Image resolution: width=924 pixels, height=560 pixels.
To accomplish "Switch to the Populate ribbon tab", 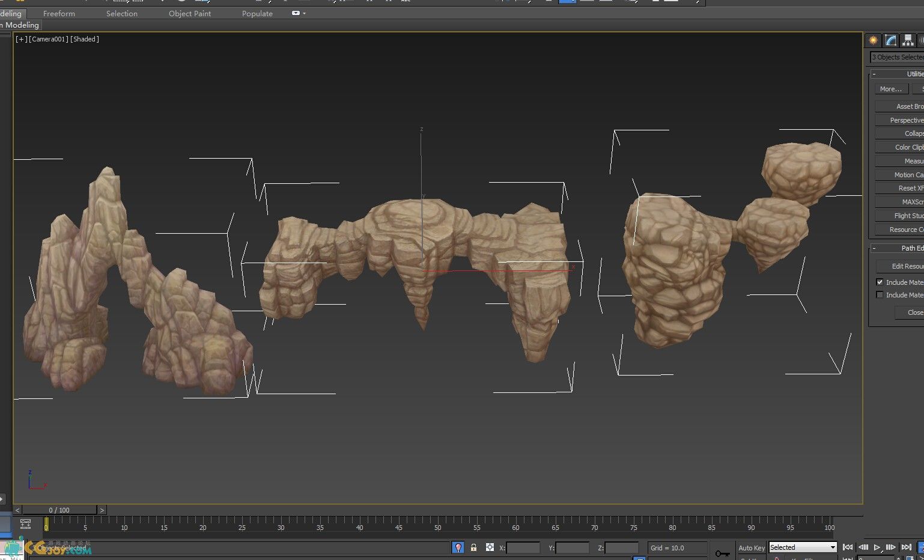I will pos(257,13).
